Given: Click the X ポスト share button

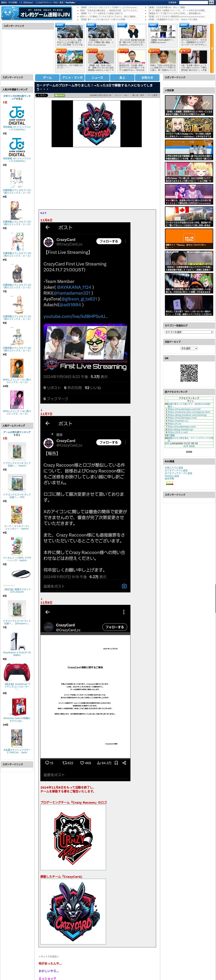Looking at the screenshot, I should point(42,96).
